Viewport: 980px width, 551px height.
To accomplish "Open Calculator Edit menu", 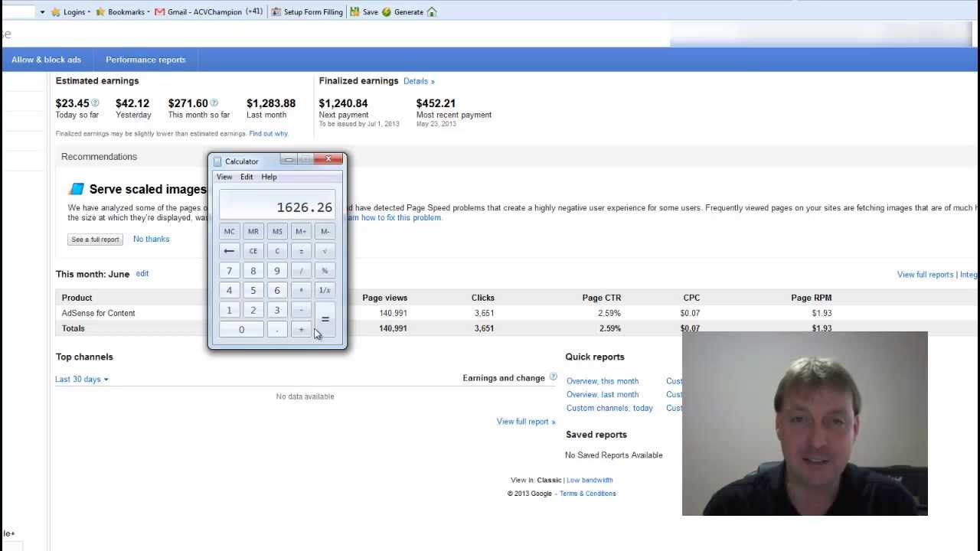I will [x=247, y=177].
